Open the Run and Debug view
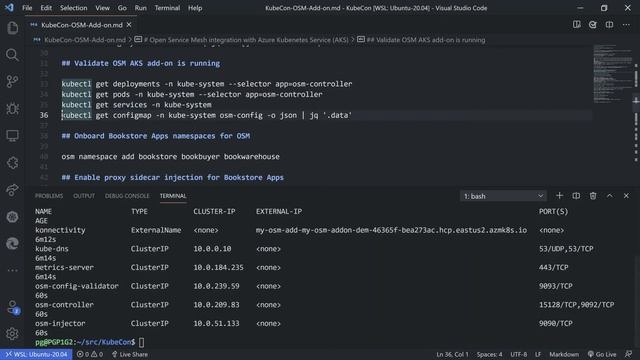 [x=12, y=109]
